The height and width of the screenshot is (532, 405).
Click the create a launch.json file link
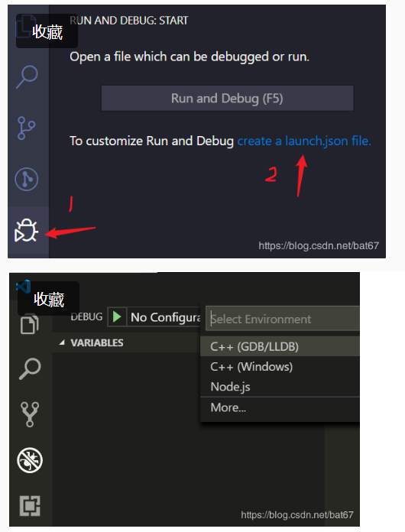pos(304,141)
